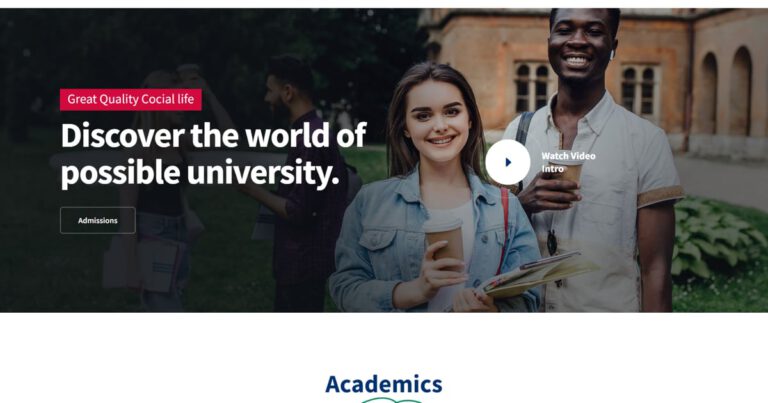Viewport: 768px width, 403px height.
Task: Click the blue triangle inside the play circle
Action: pos(508,162)
